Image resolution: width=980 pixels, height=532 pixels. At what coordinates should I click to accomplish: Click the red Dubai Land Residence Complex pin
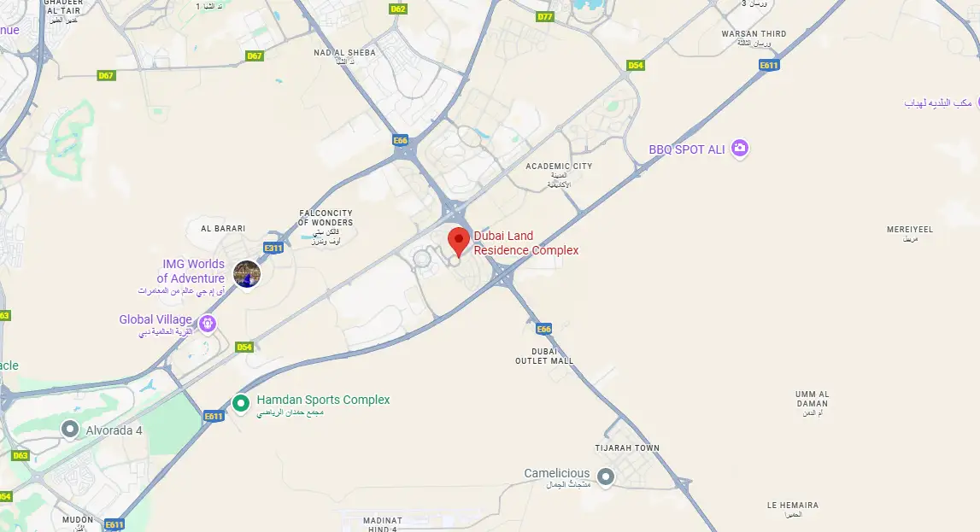coord(459,243)
